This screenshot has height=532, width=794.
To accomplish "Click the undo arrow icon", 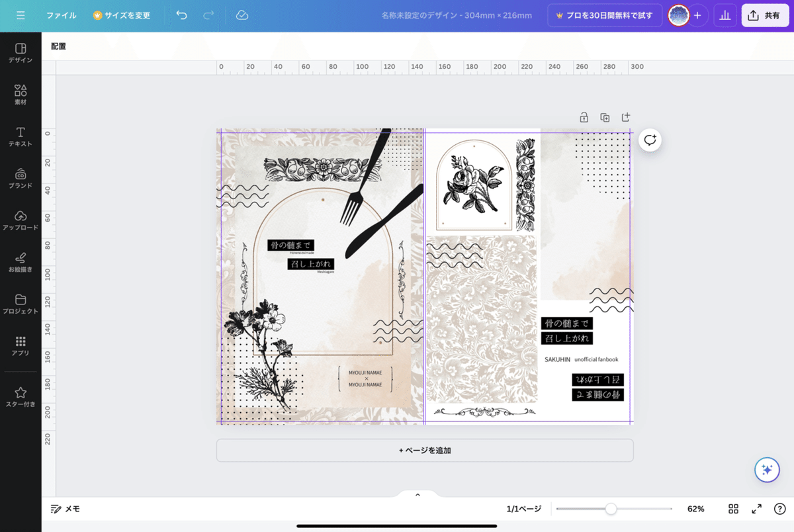I will 181,15.
